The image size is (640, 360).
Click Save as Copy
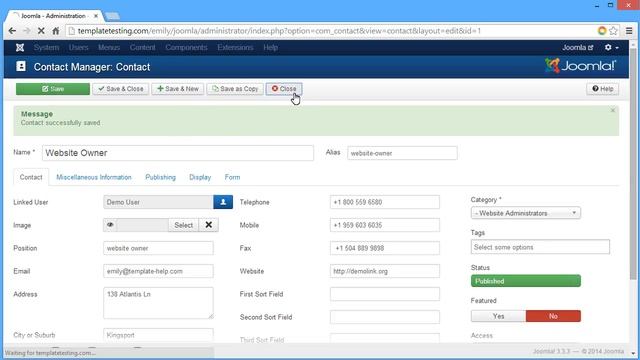tap(235, 89)
